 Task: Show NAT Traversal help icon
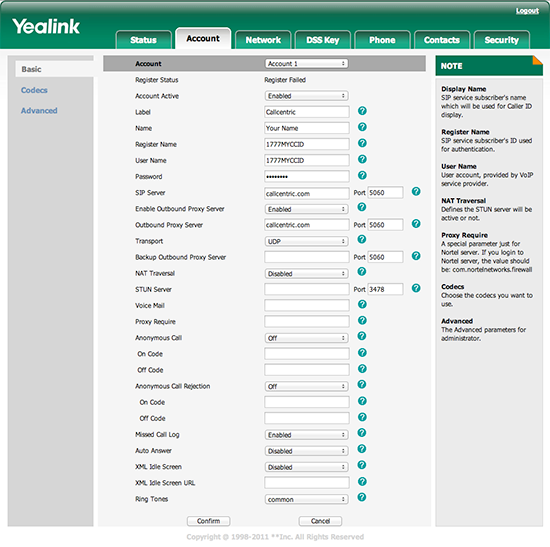pyautogui.click(x=362, y=272)
